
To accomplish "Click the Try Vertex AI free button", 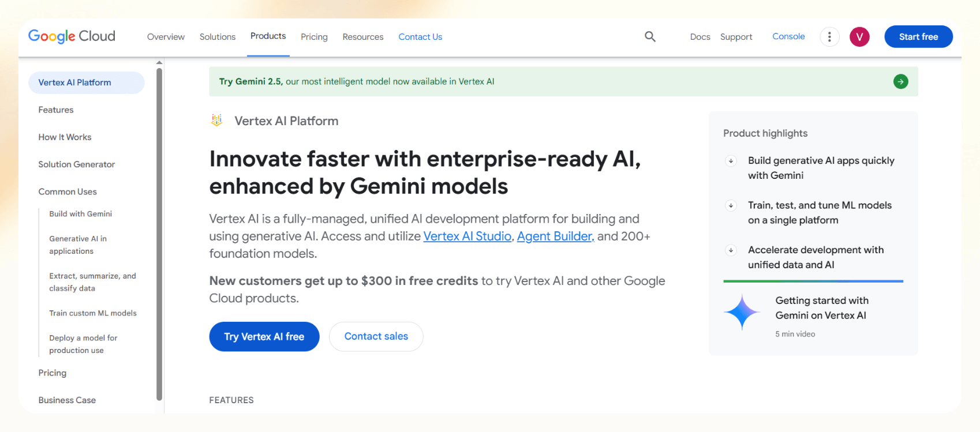I will (x=264, y=336).
